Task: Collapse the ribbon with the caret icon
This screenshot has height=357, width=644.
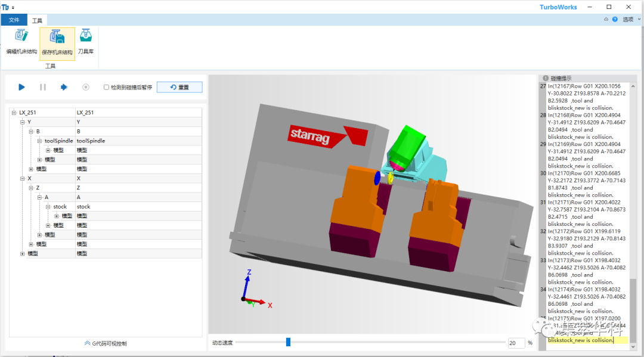Action: [606, 19]
